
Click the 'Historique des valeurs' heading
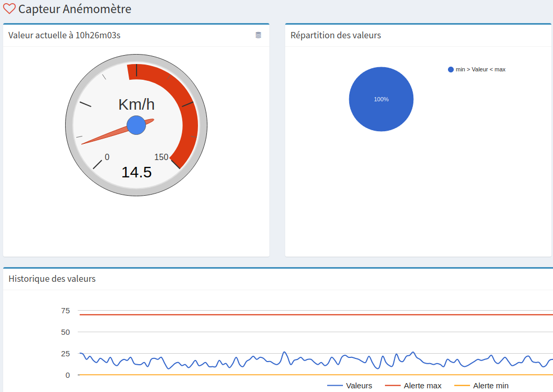coord(52,279)
